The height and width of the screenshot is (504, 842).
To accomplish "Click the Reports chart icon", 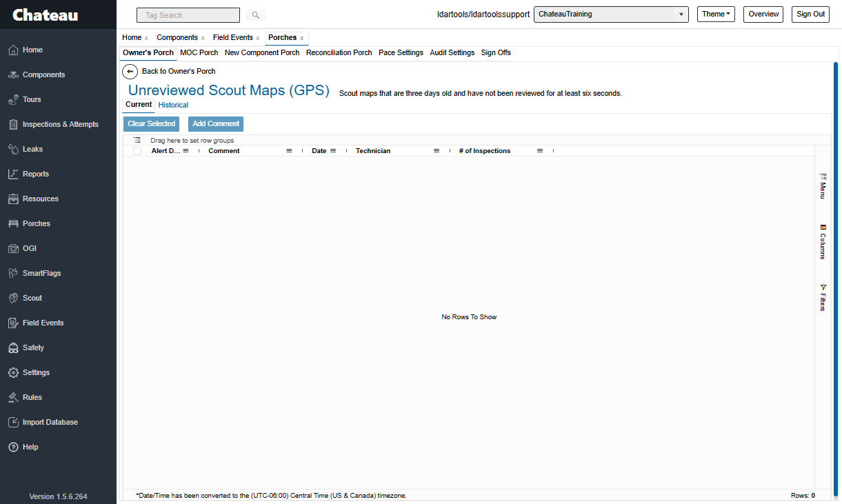I will click(13, 174).
